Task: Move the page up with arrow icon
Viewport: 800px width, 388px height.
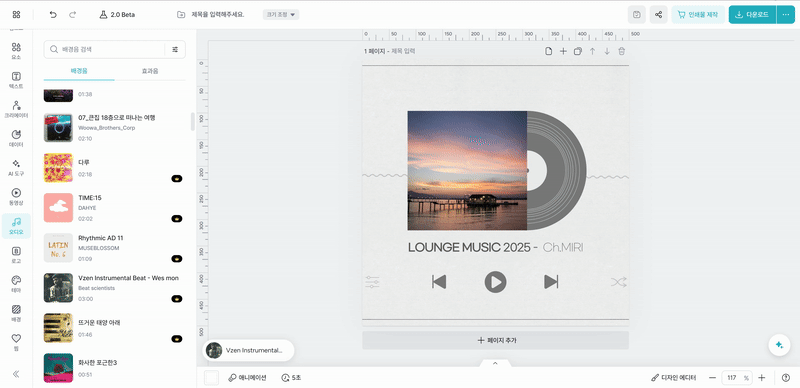Action: (592, 52)
